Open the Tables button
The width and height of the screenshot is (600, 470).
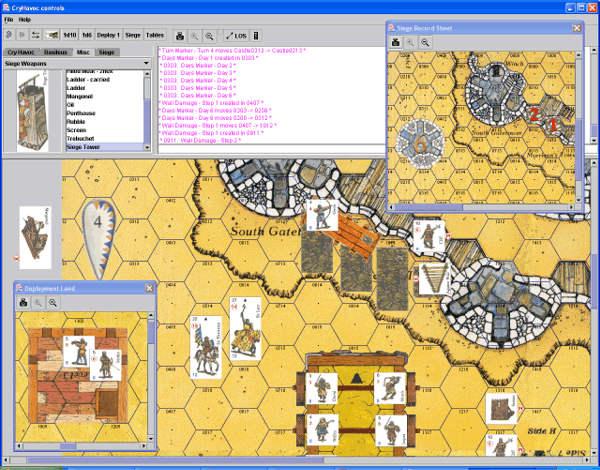[x=155, y=35]
